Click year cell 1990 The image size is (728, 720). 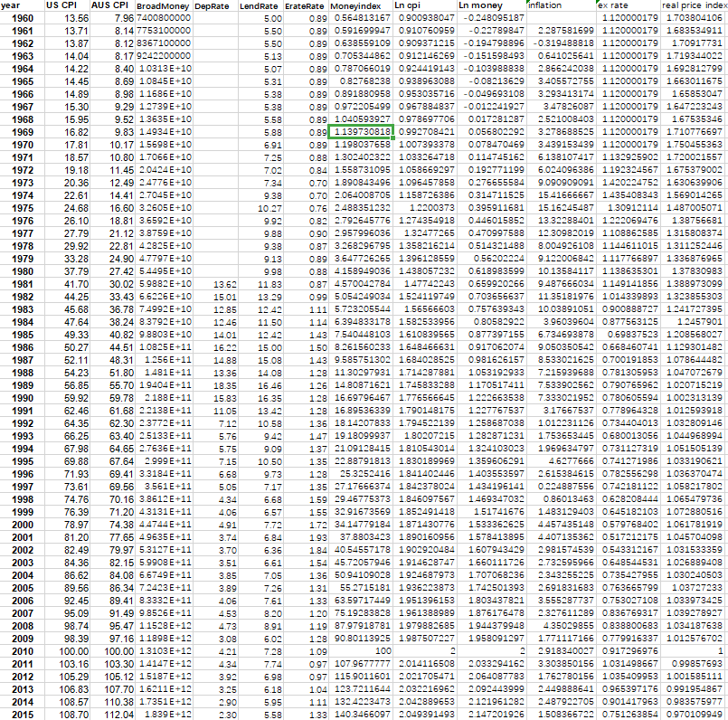coord(23,398)
